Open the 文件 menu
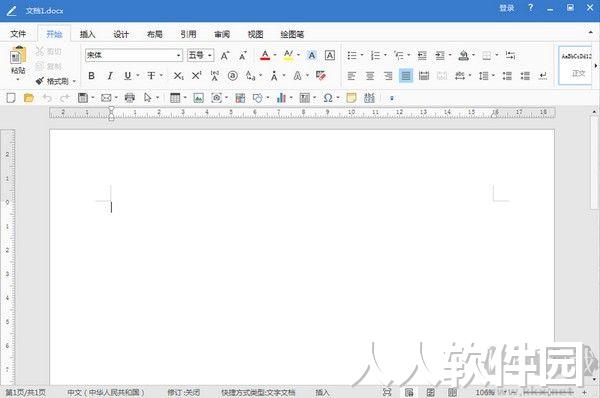The image size is (600, 398). pyautogui.click(x=18, y=34)
